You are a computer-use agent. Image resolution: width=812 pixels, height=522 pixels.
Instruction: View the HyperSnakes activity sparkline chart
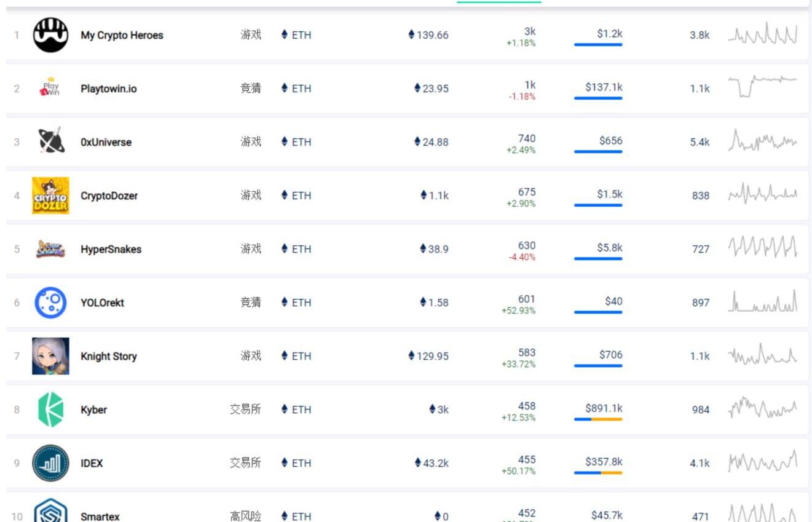[762, 248]
